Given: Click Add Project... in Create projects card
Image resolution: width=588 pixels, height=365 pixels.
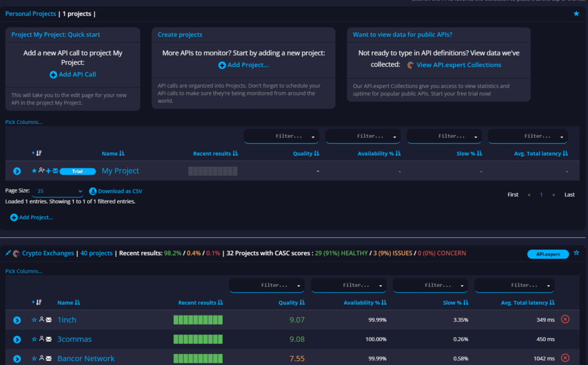Looking at the screenshot, I should pos(243,65).
